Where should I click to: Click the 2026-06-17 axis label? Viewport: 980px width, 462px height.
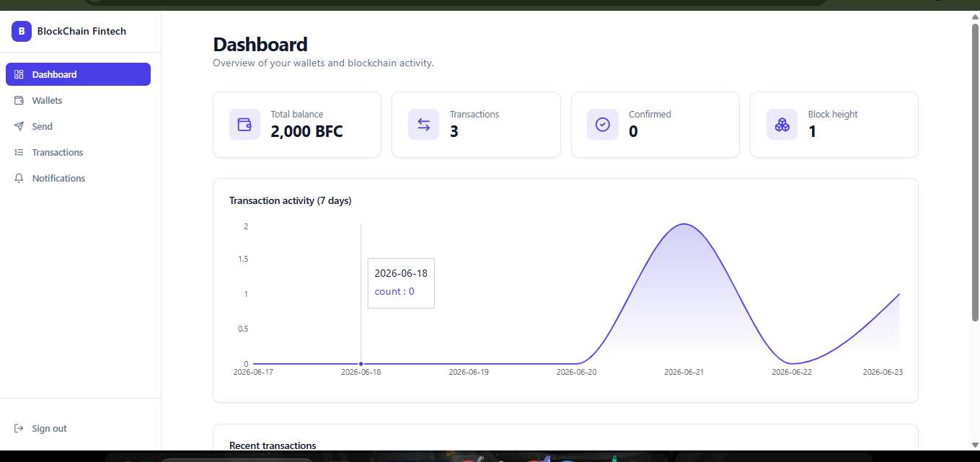click(x=254, y=372)
